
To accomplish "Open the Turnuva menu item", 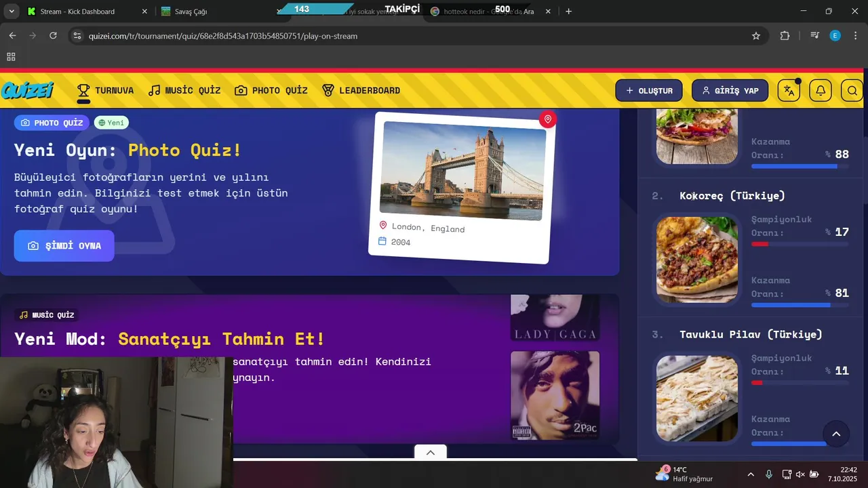I will [x=105, y=90].
